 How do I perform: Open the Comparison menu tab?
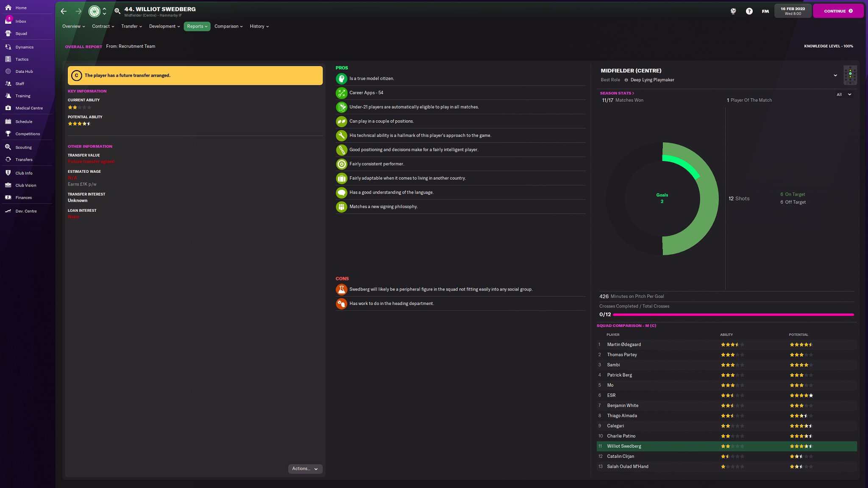(x=228, y=26)
